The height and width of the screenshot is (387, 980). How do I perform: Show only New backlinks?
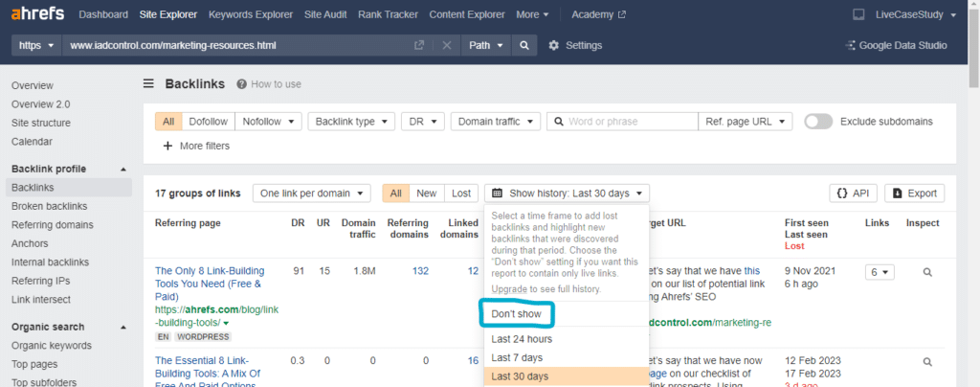(x=426, y=193)
